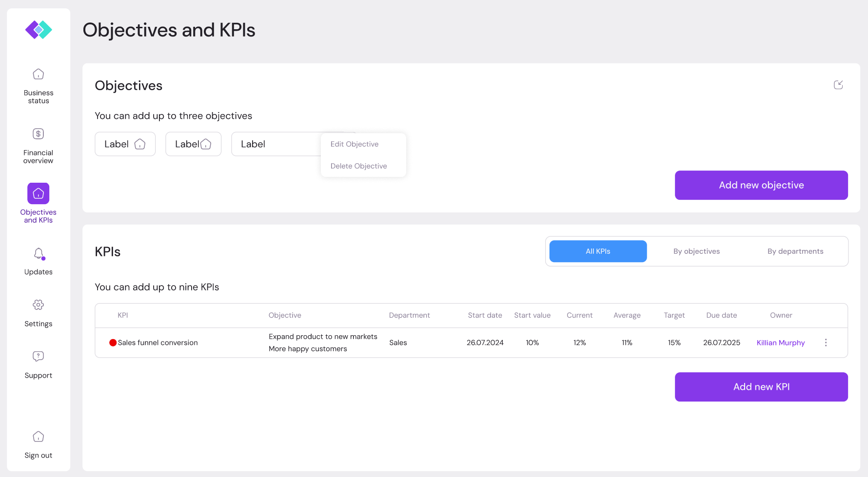The image size is (868, 477).
Task: Select the Objectives and KPIs sidebar icon
Action: tap(39, 193)
